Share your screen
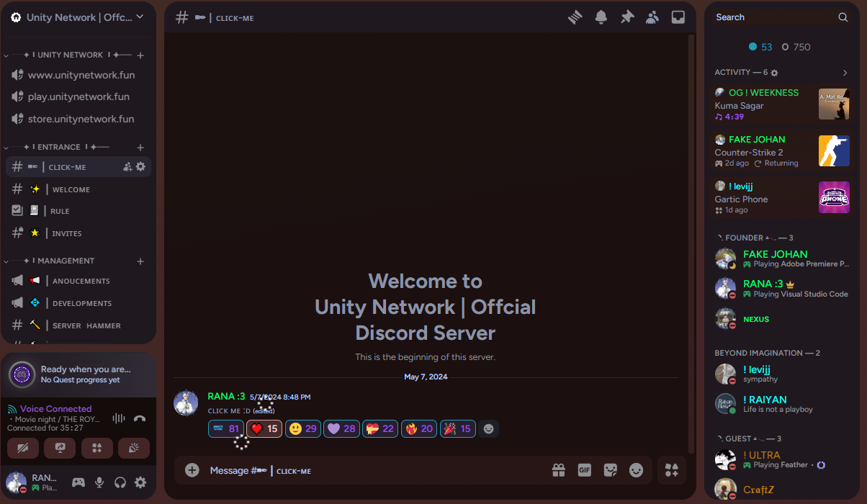 pyautogui.click(x=60, y=449)
